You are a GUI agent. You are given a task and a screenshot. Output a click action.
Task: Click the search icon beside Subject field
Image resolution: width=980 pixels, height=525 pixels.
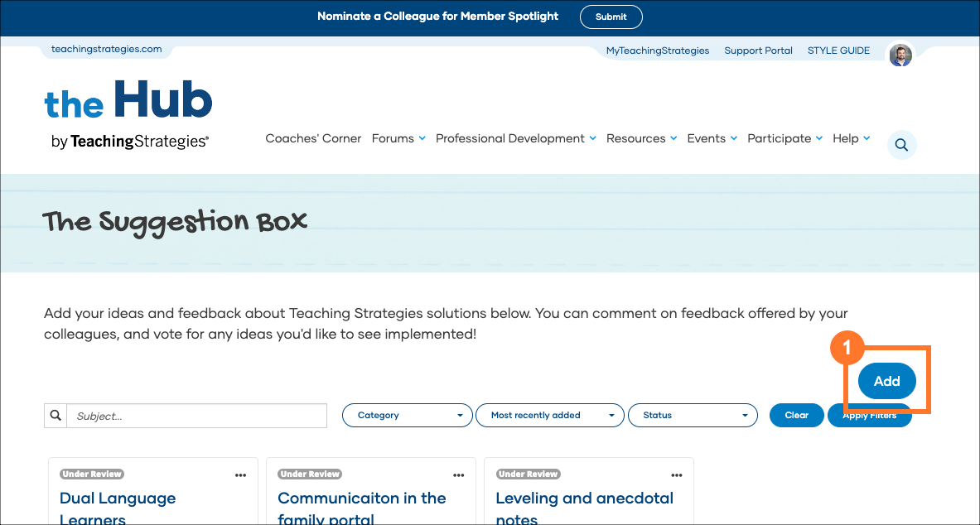point(56,416)
